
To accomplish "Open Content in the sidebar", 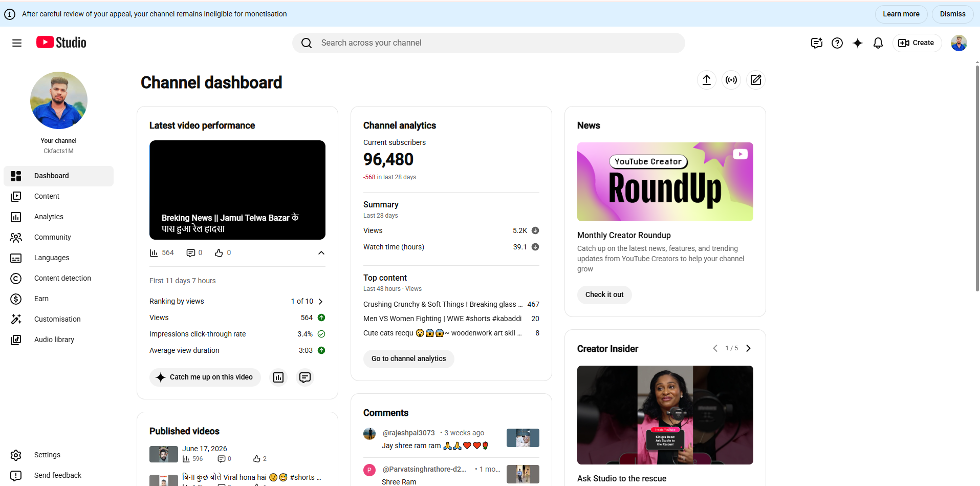I will click(58, 197).
